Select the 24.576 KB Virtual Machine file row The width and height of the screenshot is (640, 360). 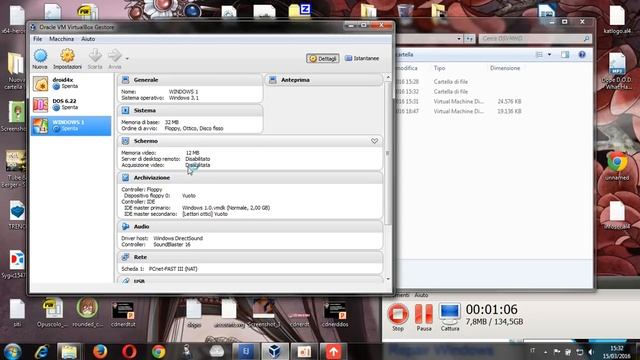[459, 101]
